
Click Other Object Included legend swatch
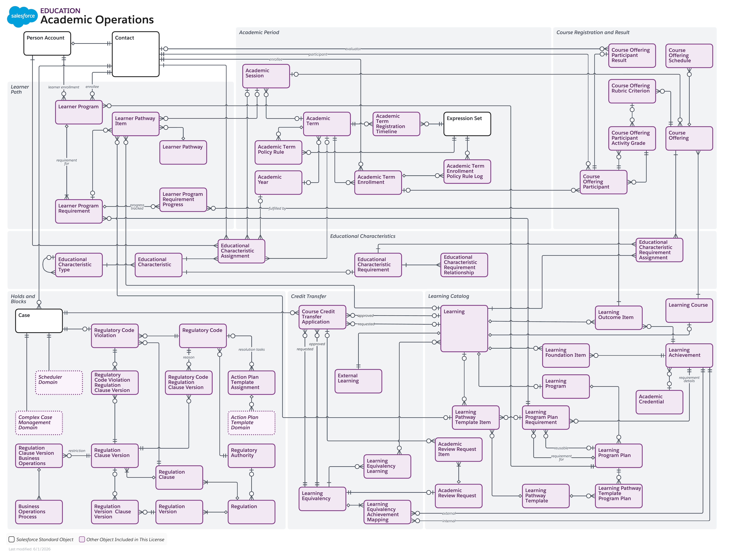click(x=82, y=539)
